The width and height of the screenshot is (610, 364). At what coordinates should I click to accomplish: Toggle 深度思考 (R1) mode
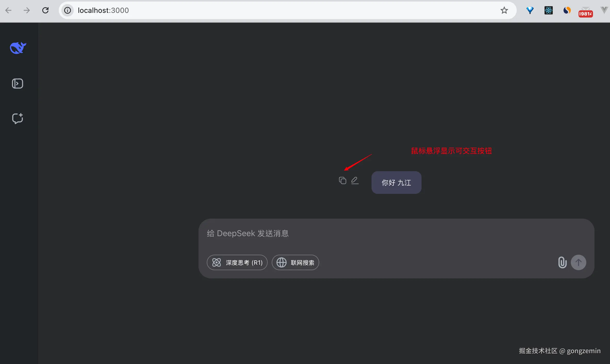pyautogui.click(x=237, y=262)
